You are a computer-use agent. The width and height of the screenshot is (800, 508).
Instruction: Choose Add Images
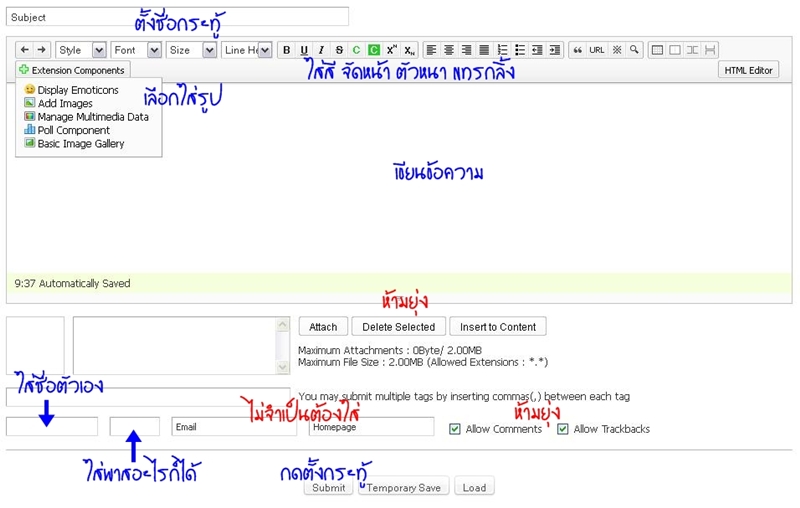(59, 103)
